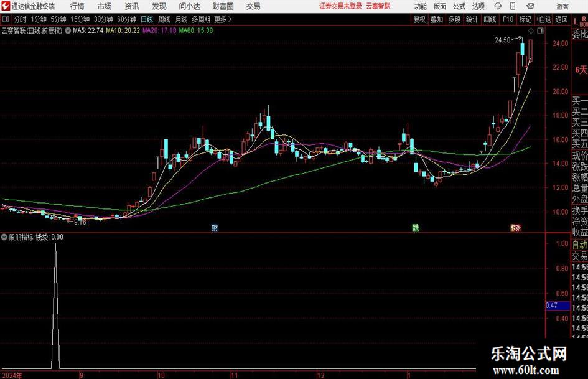
Task: Open the mobile phone icon in title bar
Action: click(513, 6)
